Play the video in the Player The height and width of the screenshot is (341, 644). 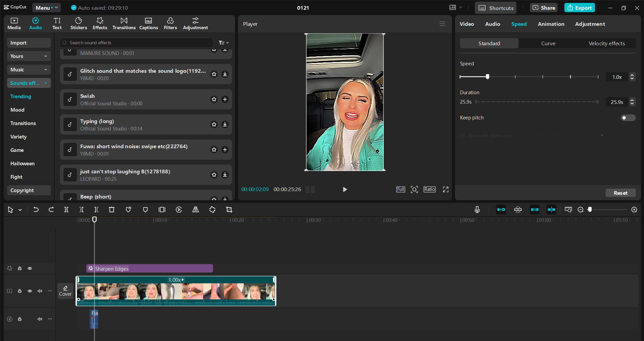tap(345, 189)
